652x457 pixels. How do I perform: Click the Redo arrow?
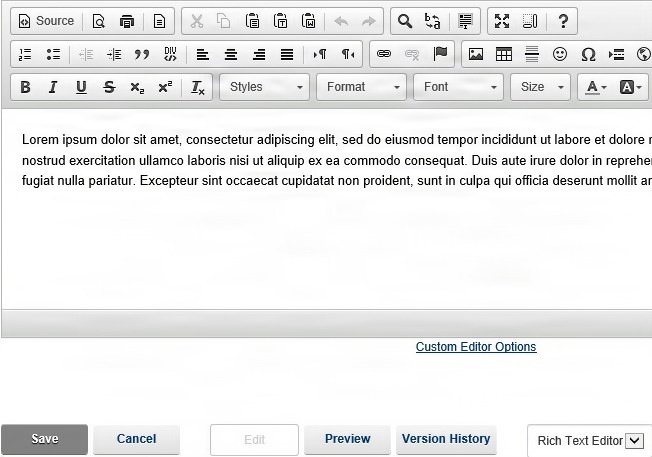click(369, 21)
